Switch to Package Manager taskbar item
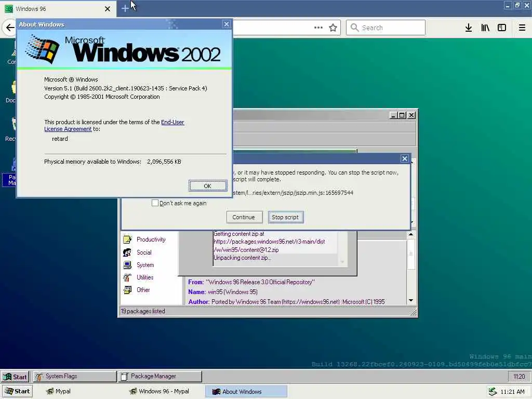The width and height of the screenshot is (532, 399). (x=160, y=376)
